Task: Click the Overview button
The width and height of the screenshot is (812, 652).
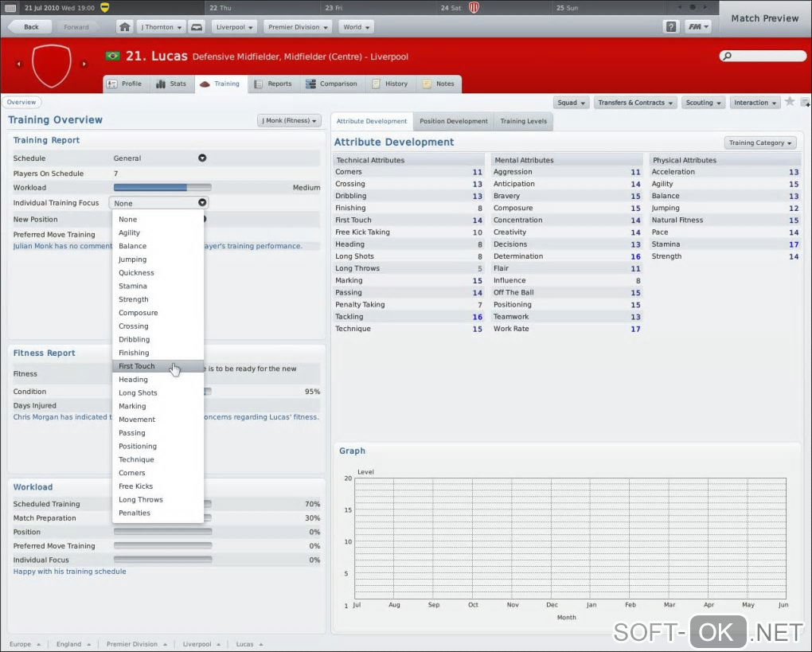Action: 21,102
